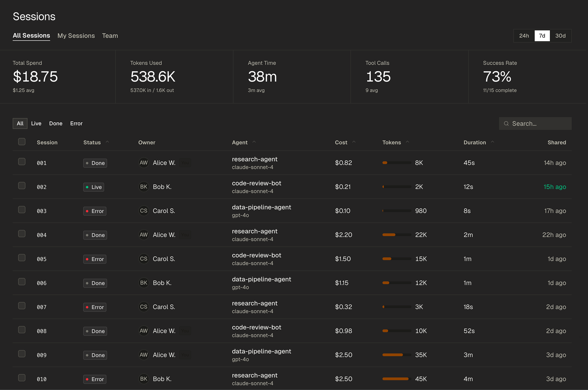588x390 pixels.
Task: Sort by the Cost column arrow
Action: pyautogui.click(x=354, y=142)
